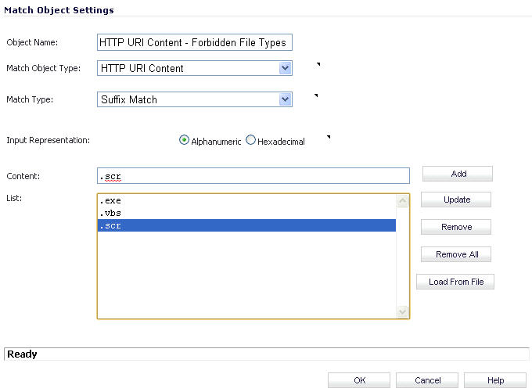532x392 pixels.
Task: Select the Alphanumeric radio button
Action: 184,140
